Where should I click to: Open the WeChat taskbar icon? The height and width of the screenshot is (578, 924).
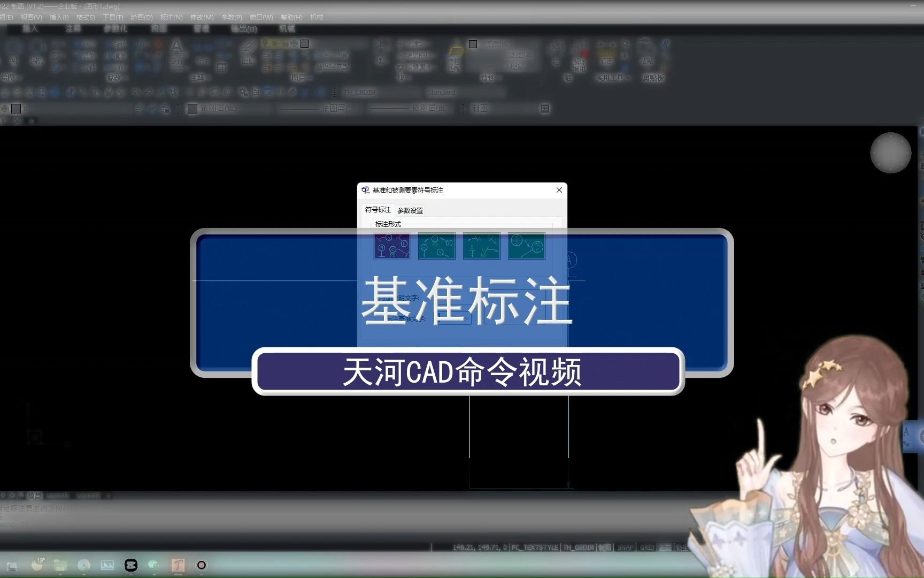click(x=154, y=565)
